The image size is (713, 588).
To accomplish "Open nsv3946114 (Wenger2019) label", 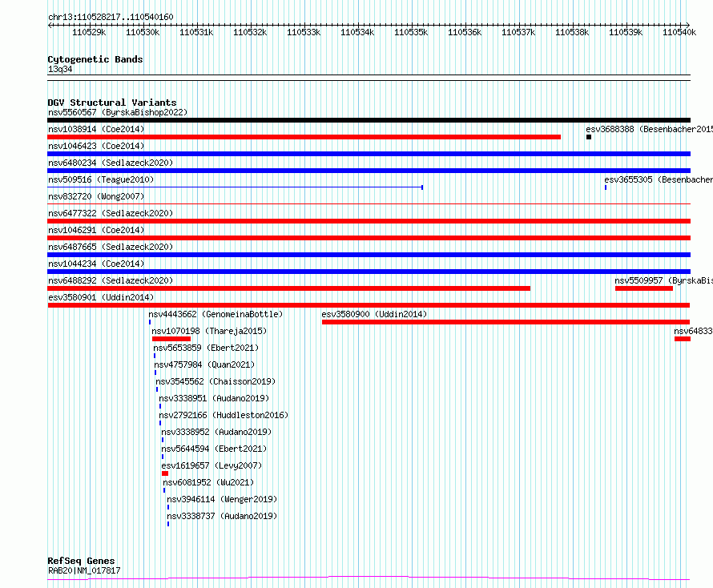I will (222, 499).
